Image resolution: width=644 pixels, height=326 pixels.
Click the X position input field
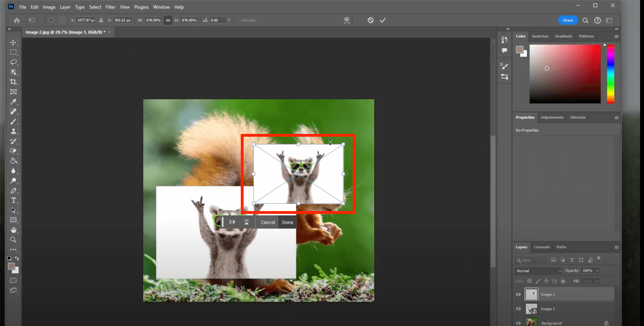[x=85, y=20]
